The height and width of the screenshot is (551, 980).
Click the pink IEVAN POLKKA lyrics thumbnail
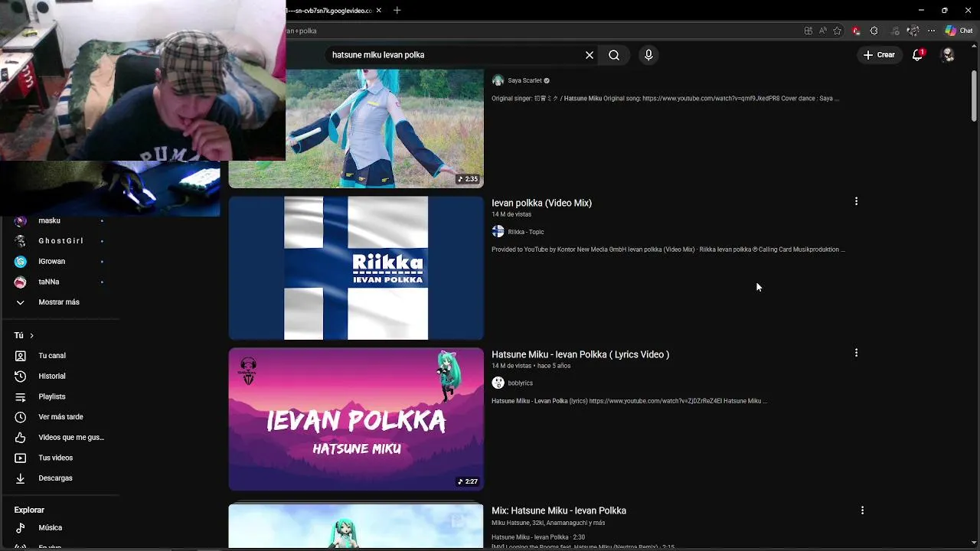(356, 419)
